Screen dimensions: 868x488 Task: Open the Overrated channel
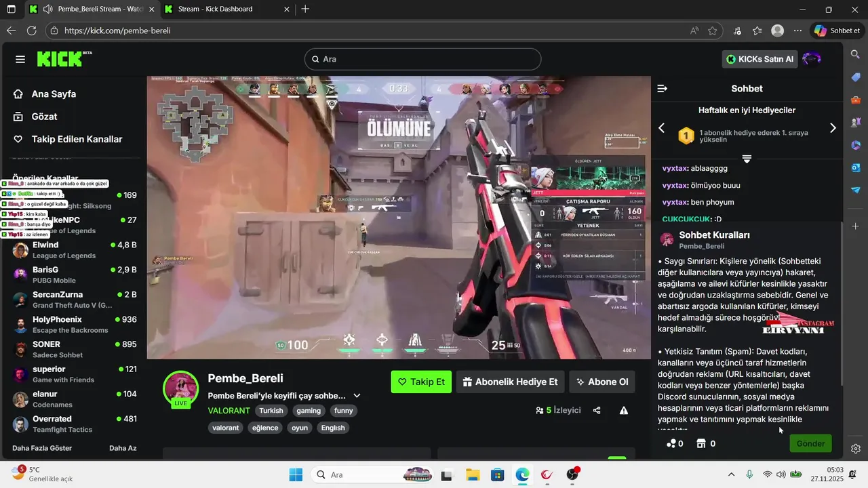click(x=75, y=424)
